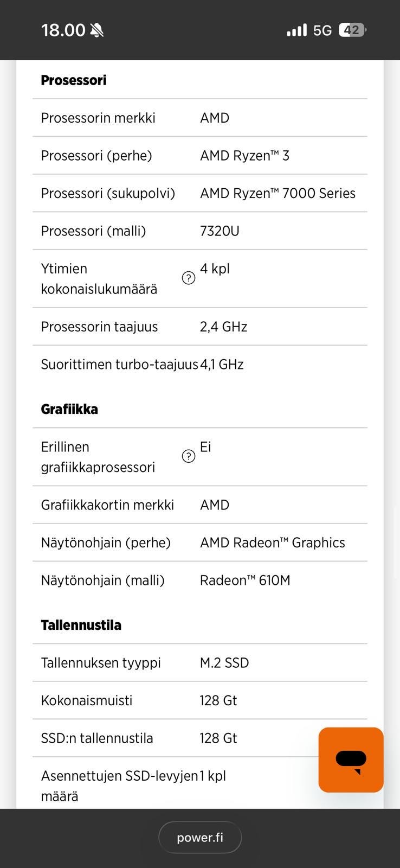Select the Grafiikka section heading
The width and height of the screenshot is (400, 868).
tap(69, 409)
